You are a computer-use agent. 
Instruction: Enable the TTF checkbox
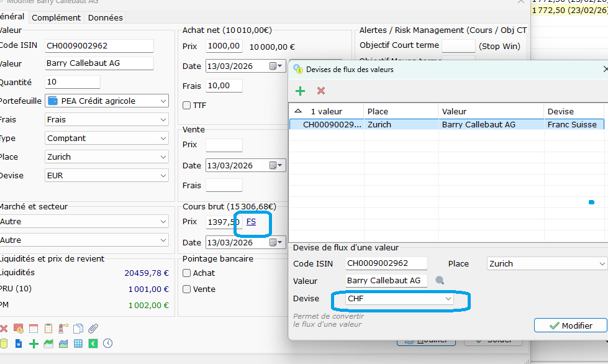pyautogui.click(x=186, y=106)
